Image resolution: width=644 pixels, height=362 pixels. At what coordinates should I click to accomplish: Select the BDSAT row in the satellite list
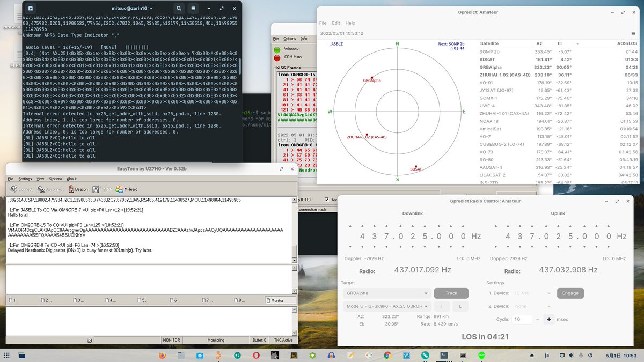[x=559, y=60]
